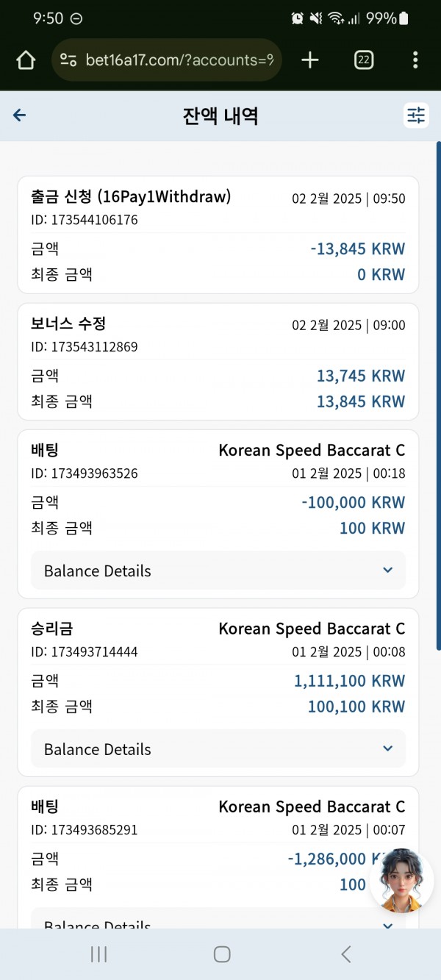The width and height of the screenshot is (441, 980).
Task: Tap the 잔액 내역 page title
Action: (x=220, y=115)
